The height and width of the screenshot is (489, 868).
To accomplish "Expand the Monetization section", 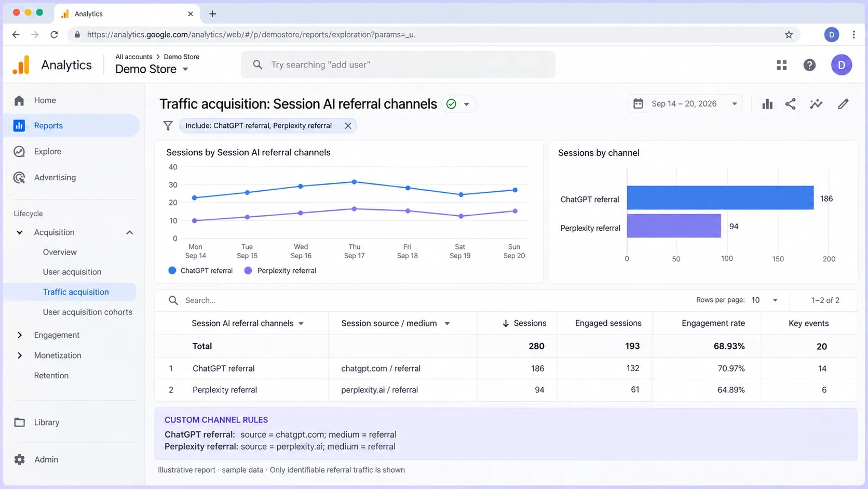I will click(x=20, y=355).
